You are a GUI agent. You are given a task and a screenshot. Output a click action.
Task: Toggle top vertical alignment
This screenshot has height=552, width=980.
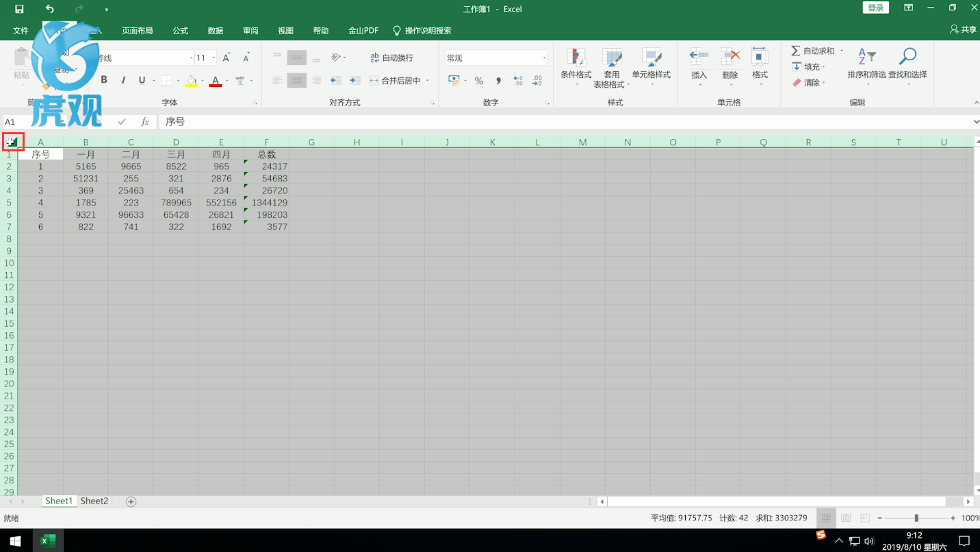point(277,58)
